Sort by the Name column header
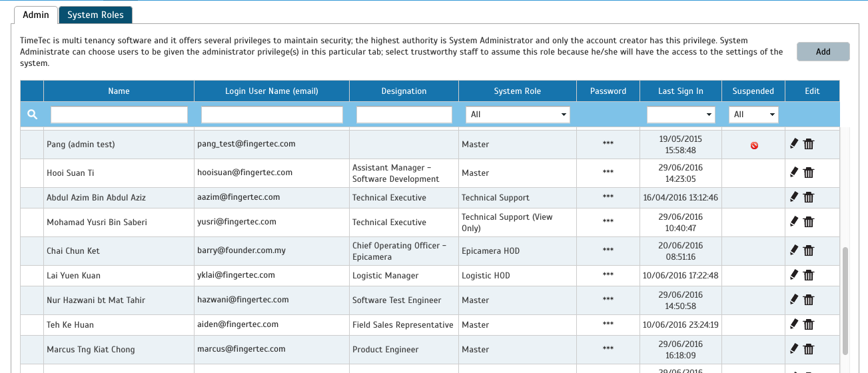Screen dimensions: 868x373 [x=119, y=91]
